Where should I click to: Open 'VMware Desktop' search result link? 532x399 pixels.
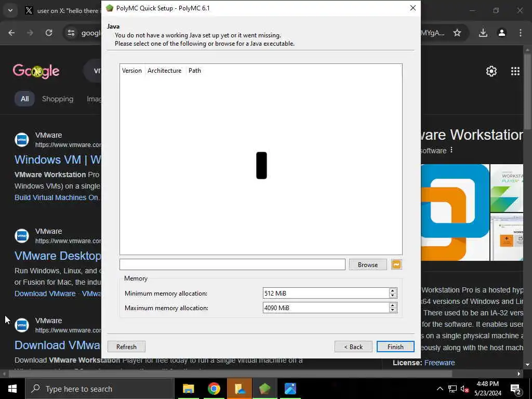[x=58, y=256]
